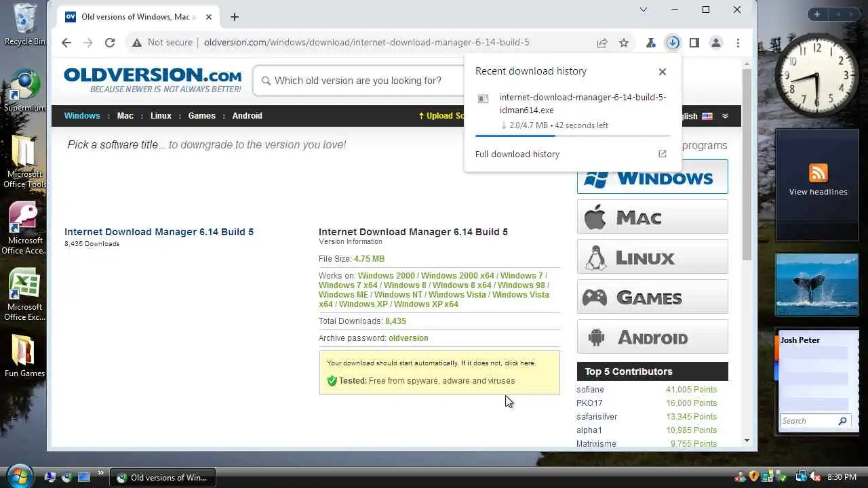Click the idman614.exe file icon
The height and width of the screenshot is (488, 868).
[x=484, y=98]
